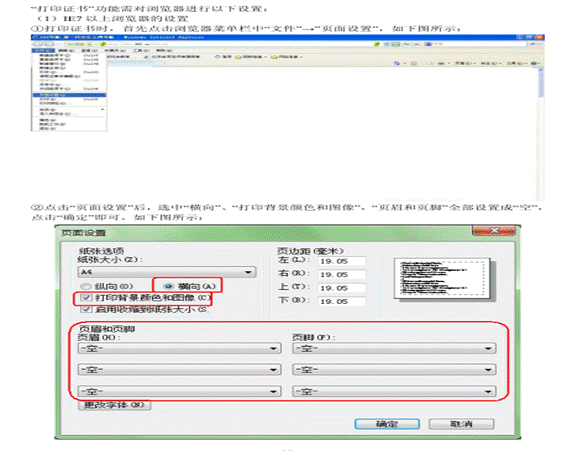Confirm settings with 确定 button

387,424
